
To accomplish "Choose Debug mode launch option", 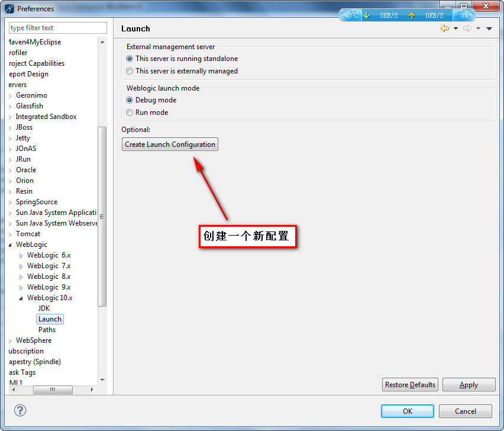I will [151, 100].
